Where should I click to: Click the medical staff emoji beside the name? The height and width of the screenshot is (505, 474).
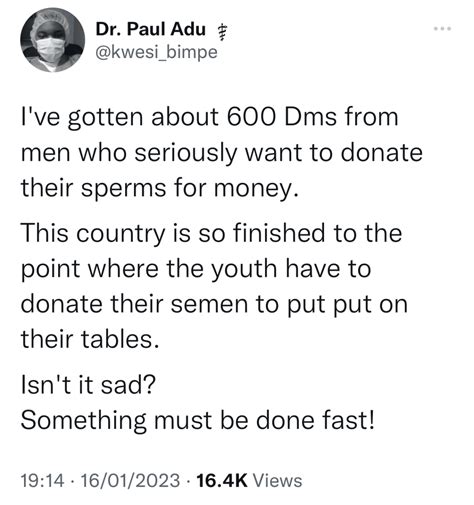pos(219,34)
